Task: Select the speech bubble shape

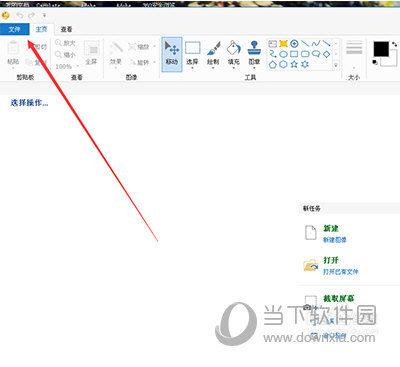Action: (x=316, y=54)
